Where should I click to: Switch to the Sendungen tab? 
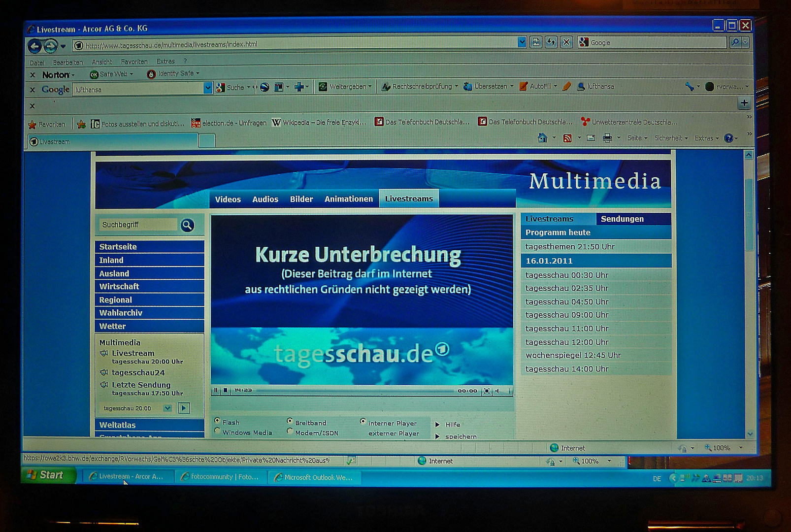[x=633, y=219]
